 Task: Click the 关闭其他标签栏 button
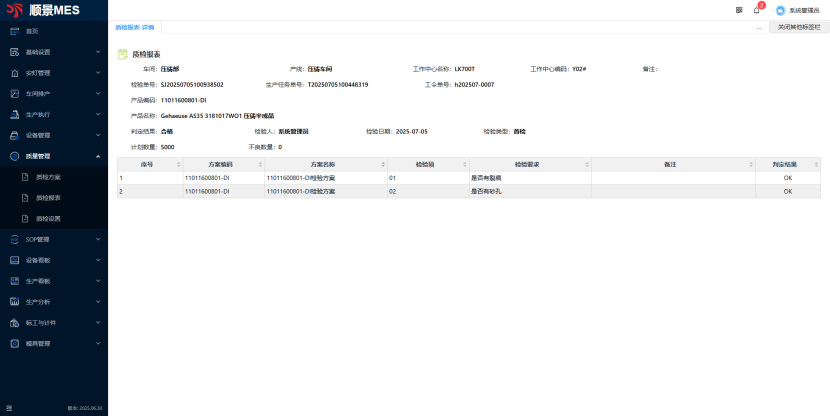799,27
